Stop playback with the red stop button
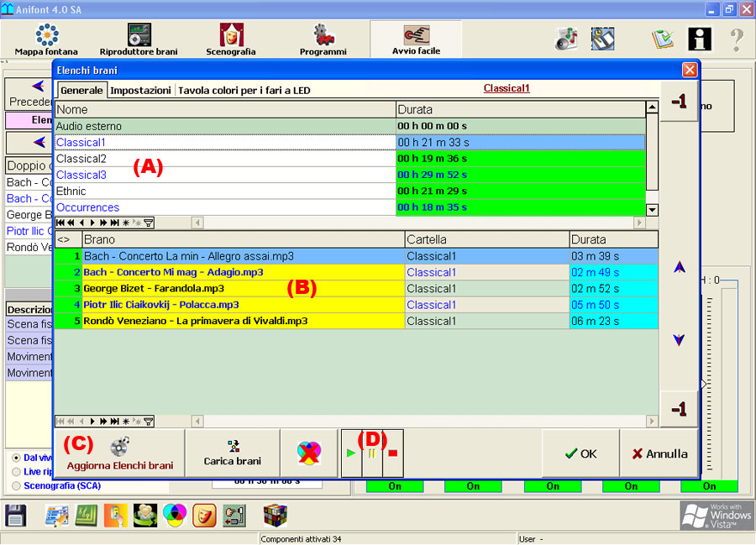 tap(392, 453)
